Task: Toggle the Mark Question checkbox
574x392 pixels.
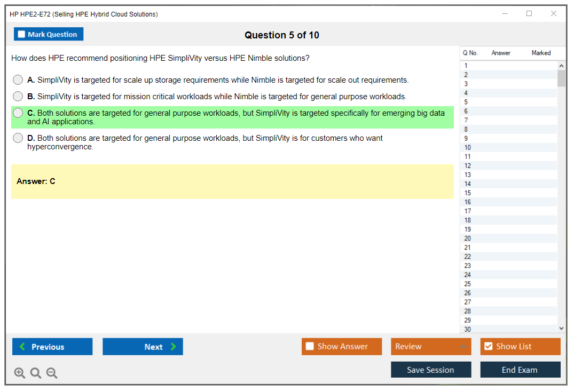Action: [x=21, y=35]
